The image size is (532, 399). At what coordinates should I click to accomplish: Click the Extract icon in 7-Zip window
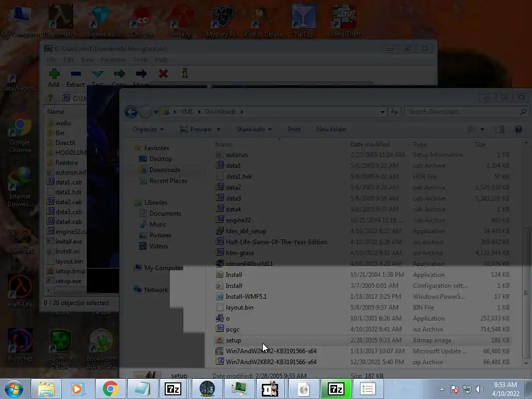pyautogui.click(x=76, y=74)
